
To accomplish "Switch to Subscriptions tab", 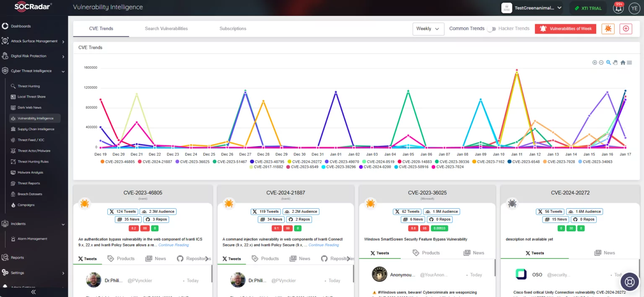I will point(233,28).
